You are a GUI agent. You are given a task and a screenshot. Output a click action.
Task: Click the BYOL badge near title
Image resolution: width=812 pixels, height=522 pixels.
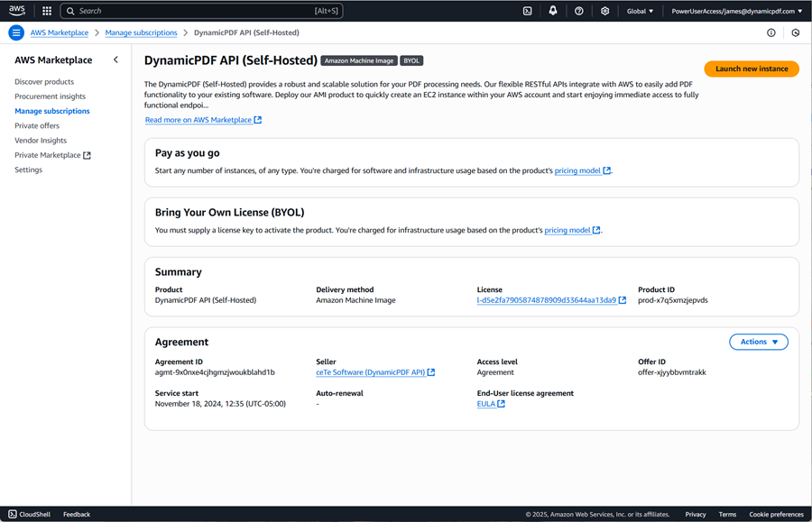coord(411,60)
